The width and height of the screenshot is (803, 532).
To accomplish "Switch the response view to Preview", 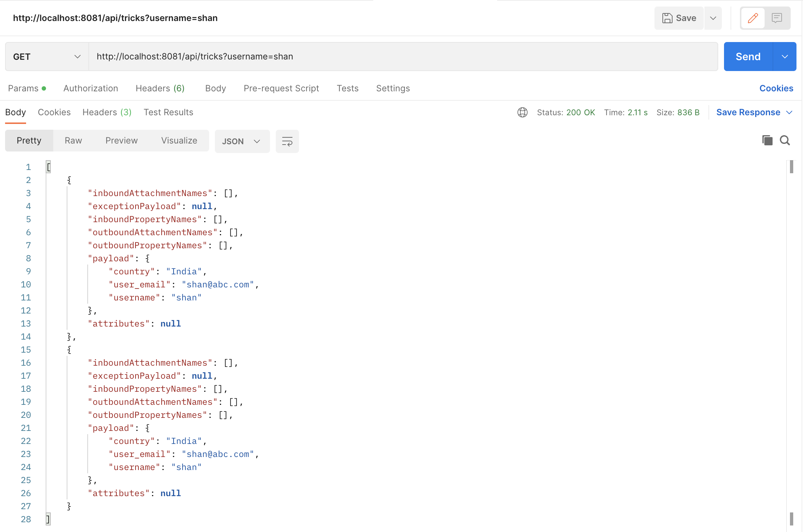I will pos(121,141).
